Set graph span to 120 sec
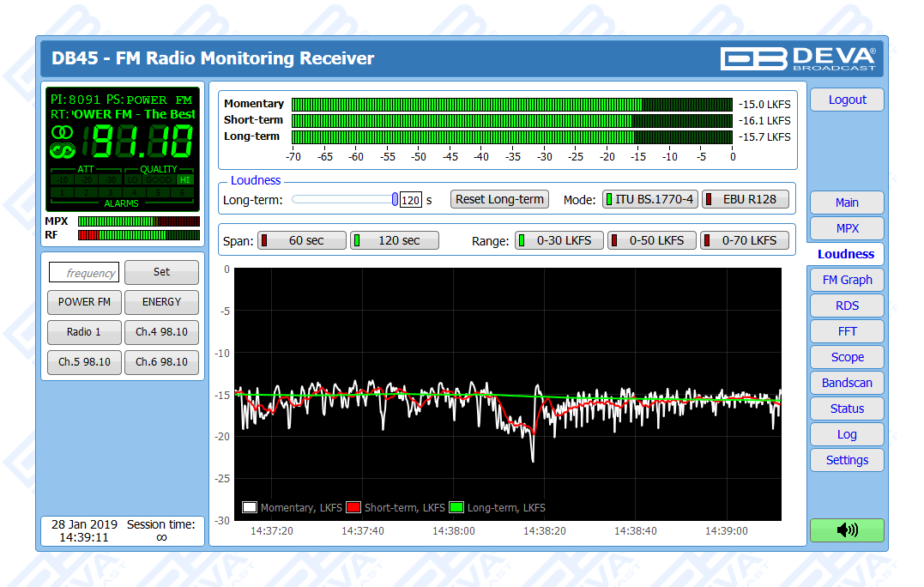 click(x=394, y=240)
